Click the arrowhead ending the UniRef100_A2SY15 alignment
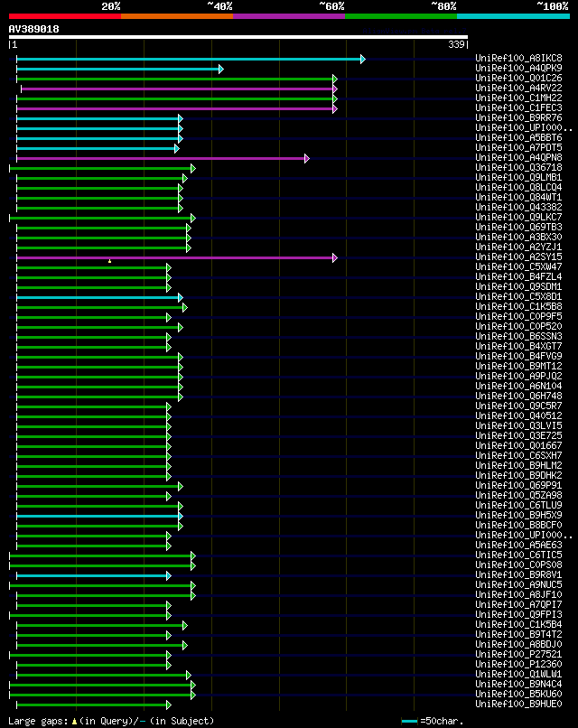Screen dimensions: 578x728 335,257
